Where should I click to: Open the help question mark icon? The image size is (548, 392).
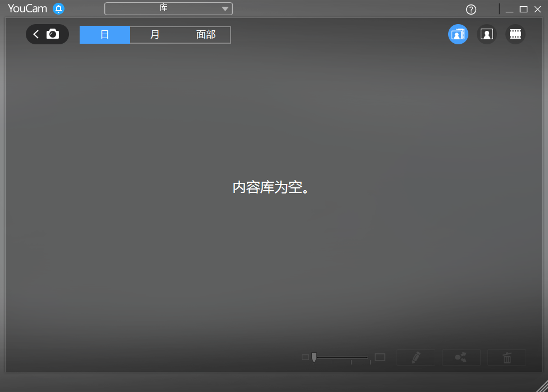471,9
